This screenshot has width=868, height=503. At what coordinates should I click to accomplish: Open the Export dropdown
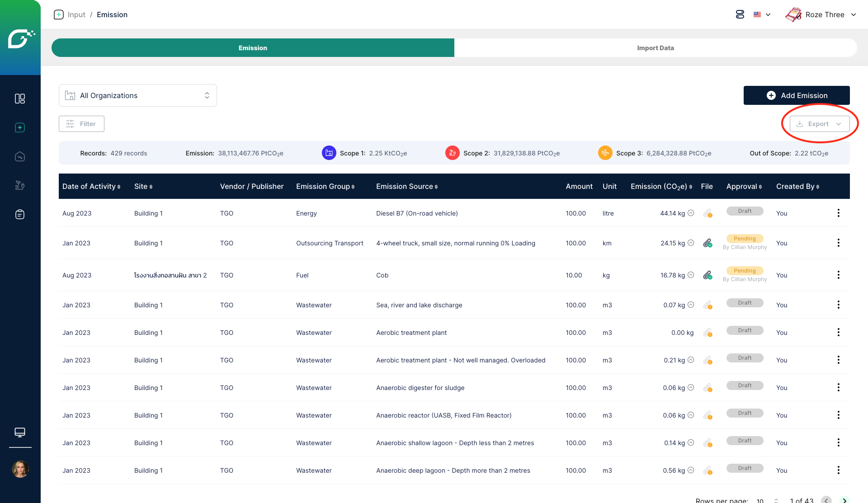coord(819,124)
